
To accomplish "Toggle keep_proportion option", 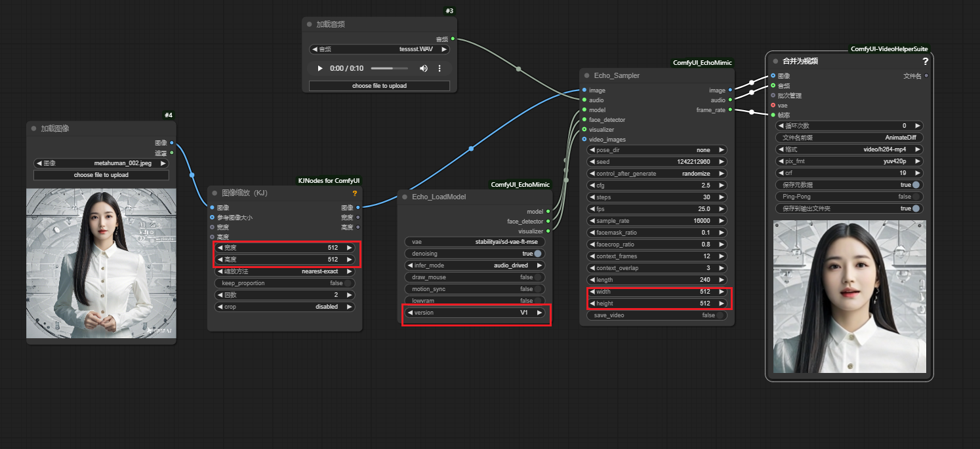I will tap(348, 283).
